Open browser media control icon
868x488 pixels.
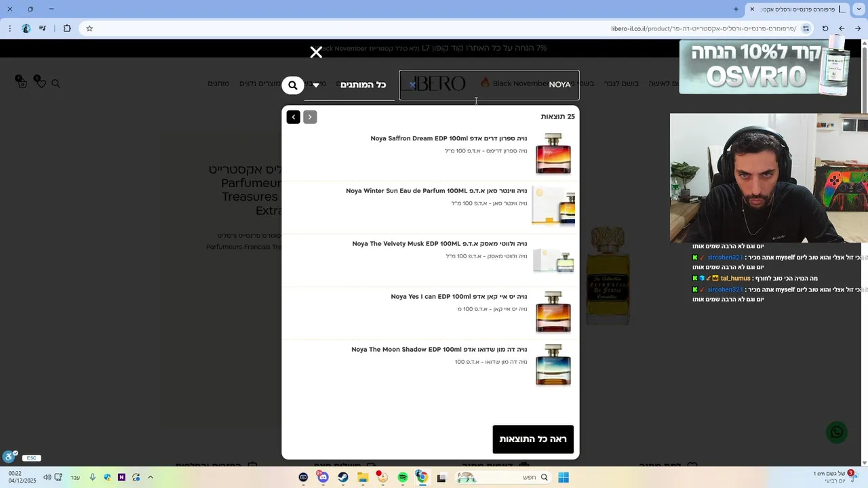(x=43, y=28)
